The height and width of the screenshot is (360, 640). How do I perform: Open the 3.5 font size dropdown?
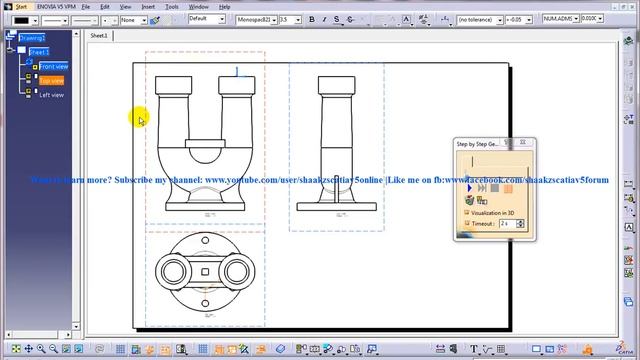coord(298,20)
